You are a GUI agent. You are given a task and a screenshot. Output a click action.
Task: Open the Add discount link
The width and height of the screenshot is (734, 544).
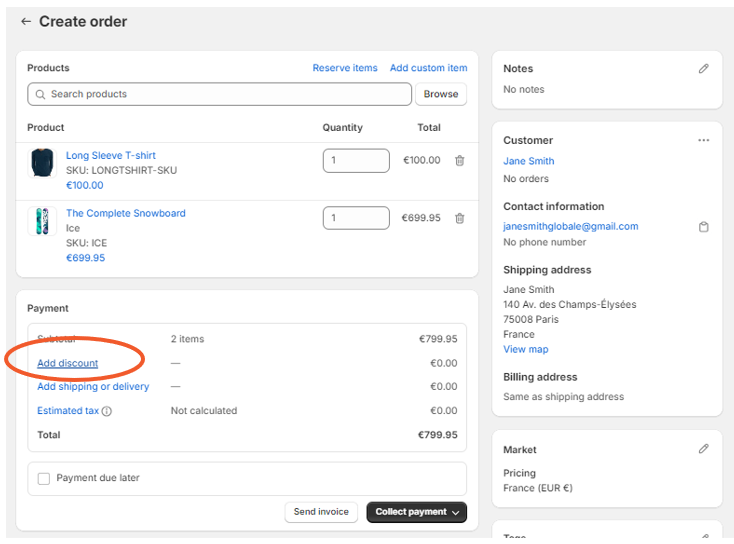point(68,363)
